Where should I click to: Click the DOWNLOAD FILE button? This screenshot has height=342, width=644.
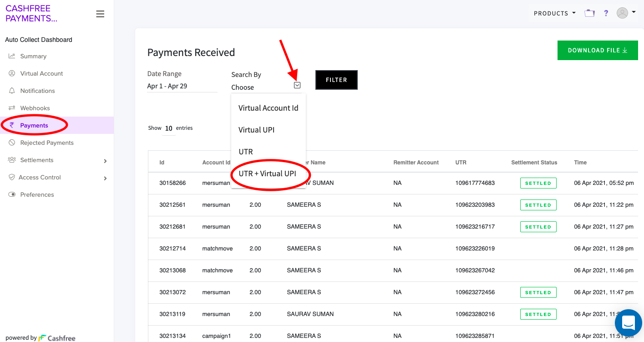coord(598,50)
